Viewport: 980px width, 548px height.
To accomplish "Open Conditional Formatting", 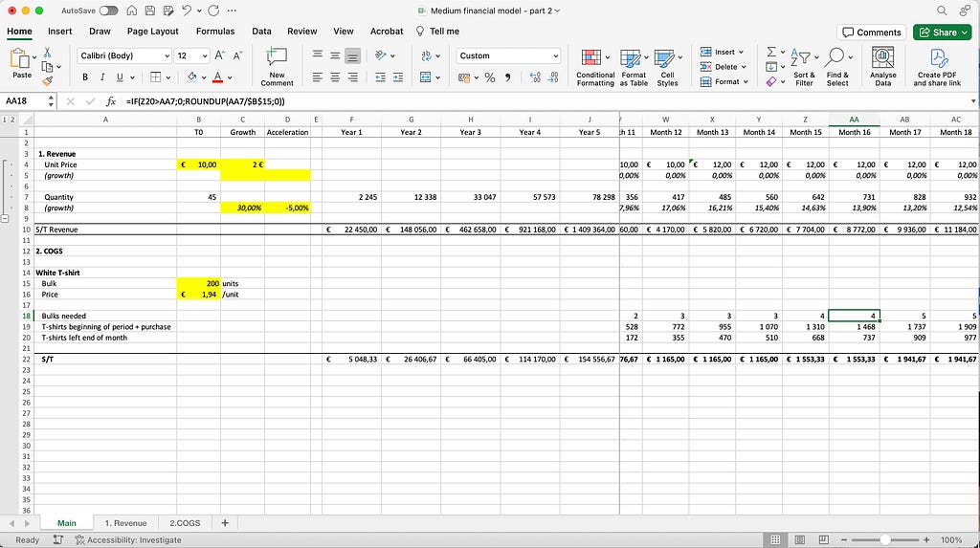I will (595, 67).
